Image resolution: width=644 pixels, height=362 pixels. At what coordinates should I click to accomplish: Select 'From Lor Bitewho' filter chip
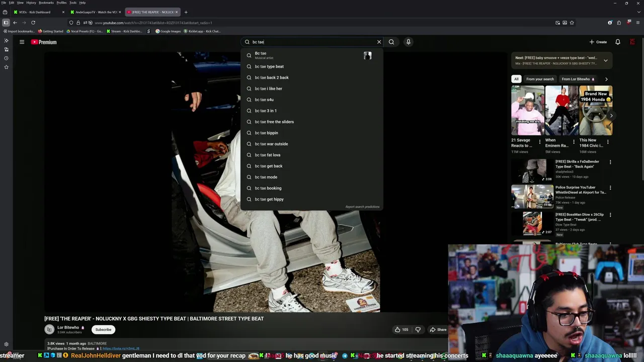[x=578, y=79]
